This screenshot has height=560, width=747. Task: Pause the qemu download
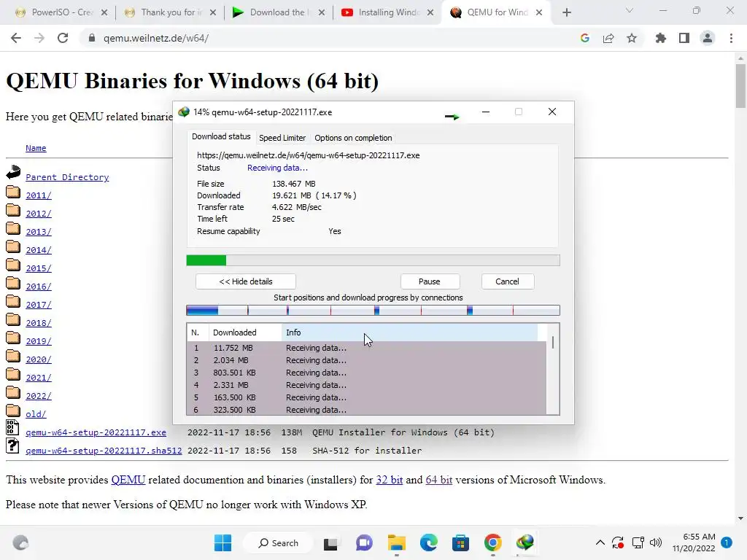point(429,281)
